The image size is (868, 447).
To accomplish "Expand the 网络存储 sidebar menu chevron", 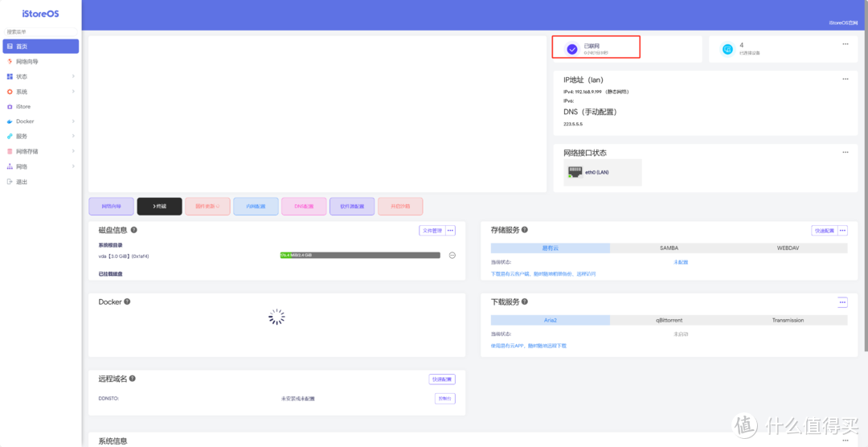I will [x=73, y=151].
